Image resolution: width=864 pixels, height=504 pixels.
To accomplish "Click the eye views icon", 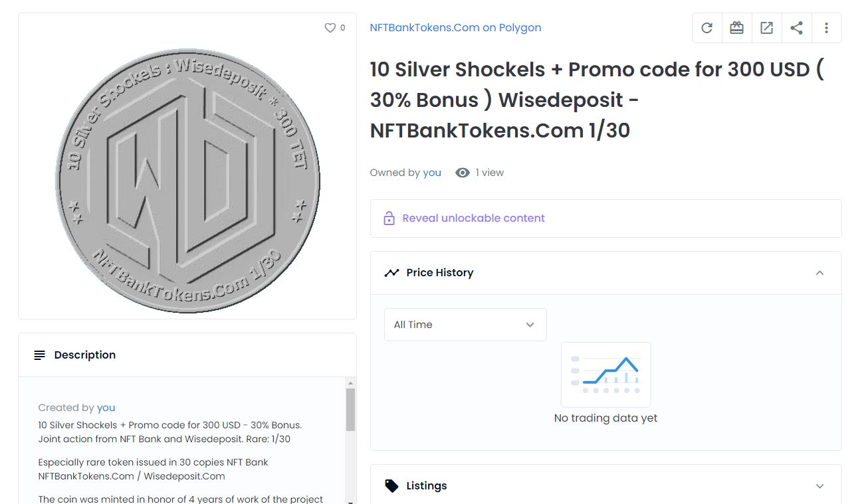I will click(463, 173).
